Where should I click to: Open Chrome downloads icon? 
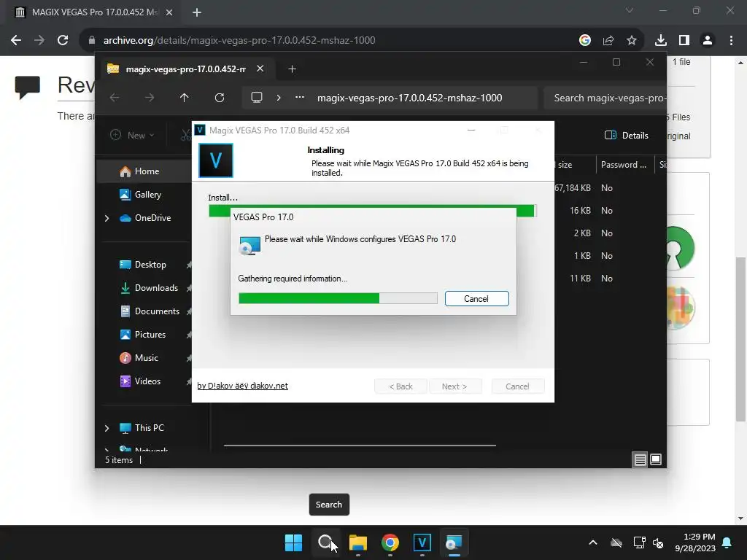click(x=660, y=41)
